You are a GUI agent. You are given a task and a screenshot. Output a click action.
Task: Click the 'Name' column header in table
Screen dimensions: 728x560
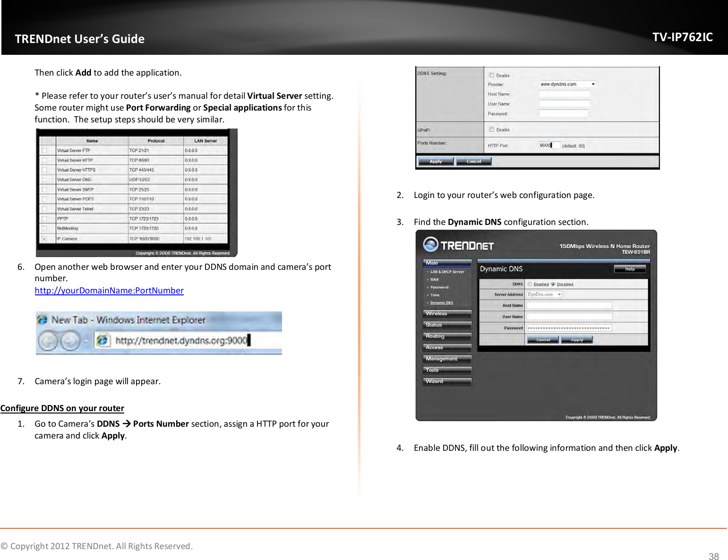[92, 141]
